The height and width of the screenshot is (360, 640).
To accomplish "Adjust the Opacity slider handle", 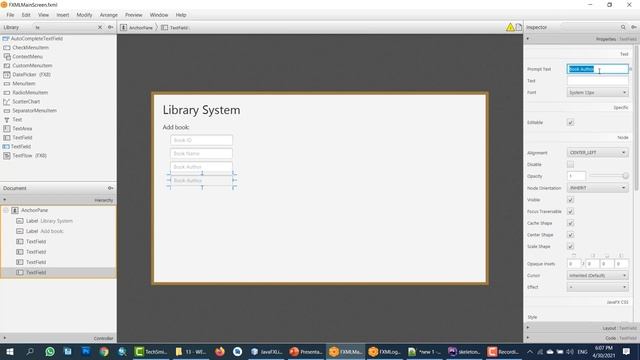I will [625, 176].
